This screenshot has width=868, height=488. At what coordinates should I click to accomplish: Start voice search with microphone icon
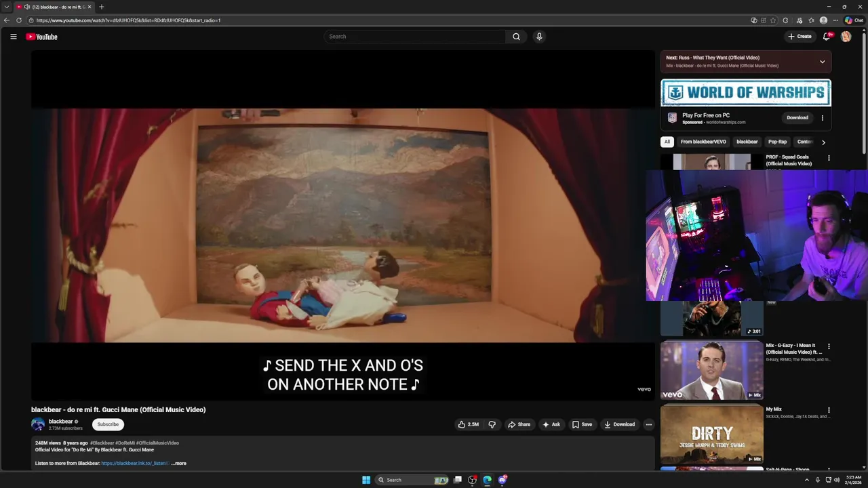(x=539, y=37)
